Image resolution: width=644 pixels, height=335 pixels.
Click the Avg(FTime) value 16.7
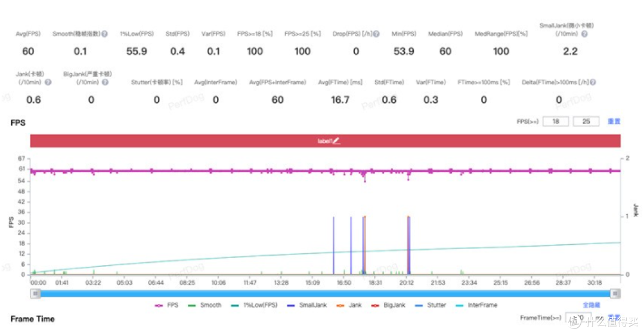pos(340,100)
